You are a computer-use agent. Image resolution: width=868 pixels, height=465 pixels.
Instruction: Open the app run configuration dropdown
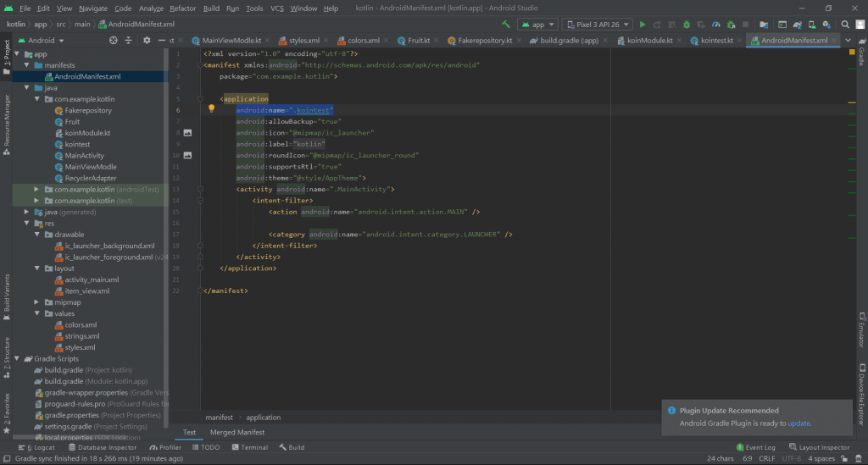pyautogui.click(x=537, y=25)
